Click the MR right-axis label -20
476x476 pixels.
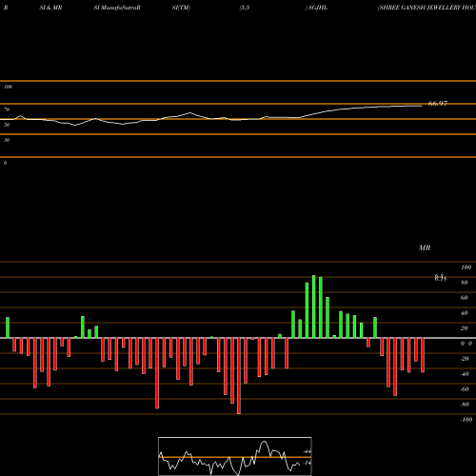pyautogui.click(x=465, y=359)
